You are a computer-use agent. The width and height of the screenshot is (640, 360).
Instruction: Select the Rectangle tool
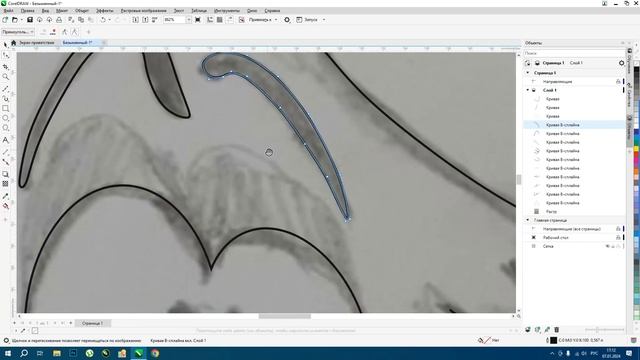pyautogui.click(x=5, y=109)
